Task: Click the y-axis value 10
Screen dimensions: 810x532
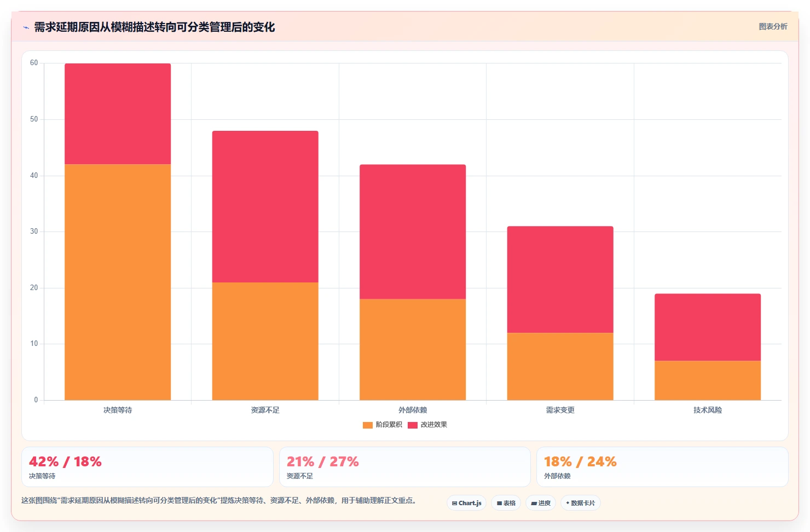Action: (34, 344)
